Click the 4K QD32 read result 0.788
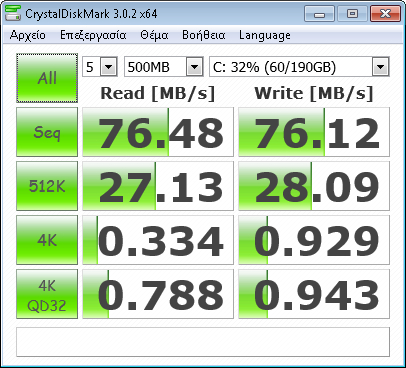The height and width of the screenshot is (368, 406). pos(158,294)
